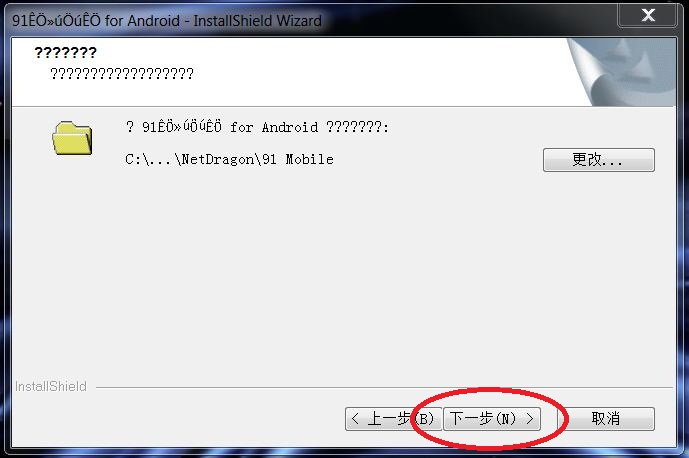Click the dark desktop background outside dialog
Viewport: 689px width, 458px height.
coord(3,264)
